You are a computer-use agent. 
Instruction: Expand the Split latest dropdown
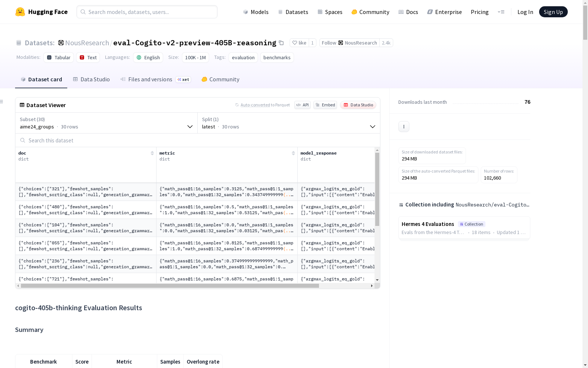(289, 123)
